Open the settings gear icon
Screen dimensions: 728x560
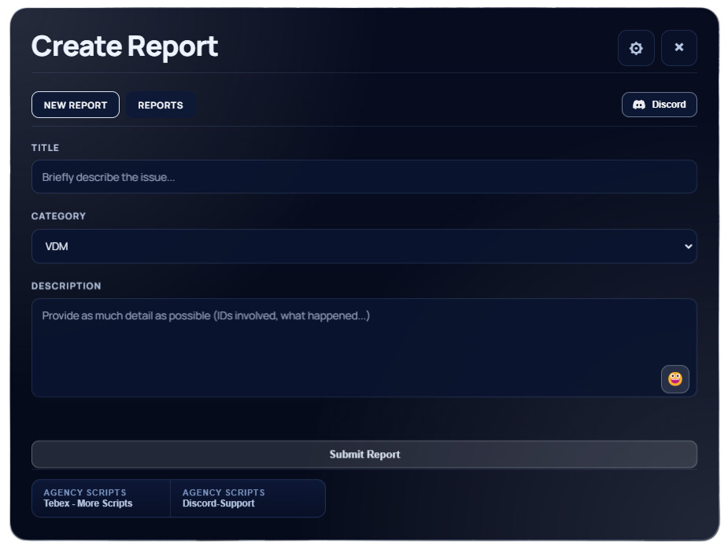click(636, 48)
